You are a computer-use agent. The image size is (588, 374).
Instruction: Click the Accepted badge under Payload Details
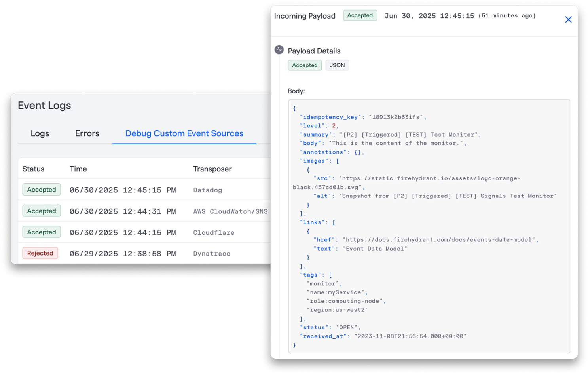click(x=305, y=65)
